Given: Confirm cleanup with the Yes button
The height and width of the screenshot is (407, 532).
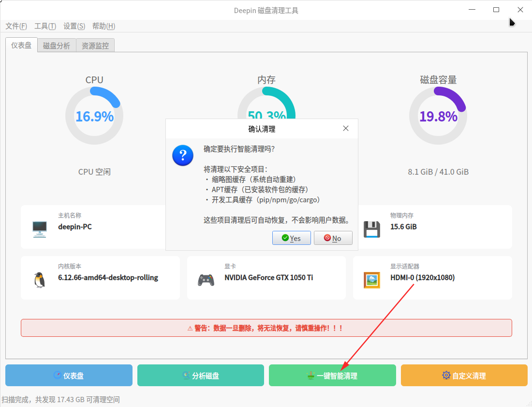Looking at the screenshot, I should coord(292,238).
